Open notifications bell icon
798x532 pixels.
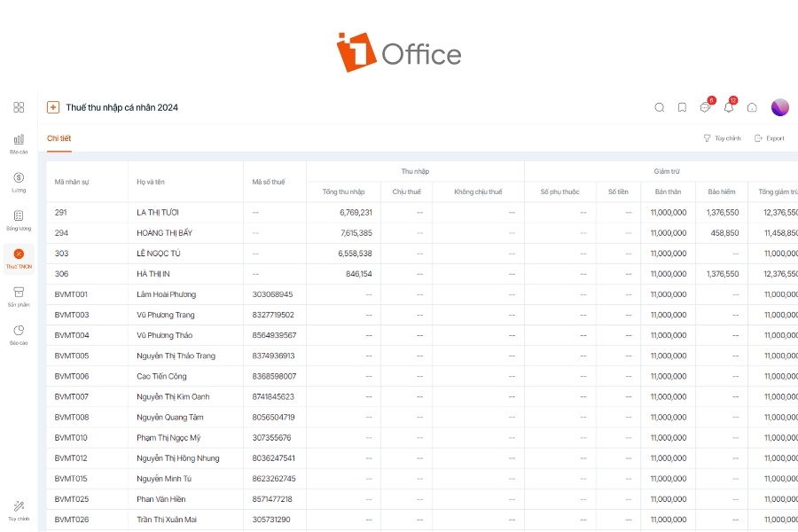click(x=730, y=106)
